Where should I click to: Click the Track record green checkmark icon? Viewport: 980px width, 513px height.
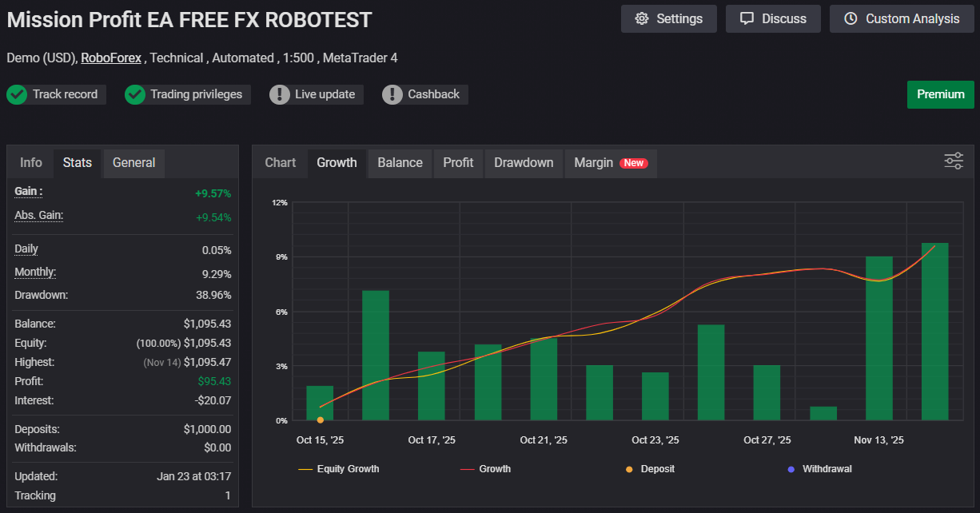tap(17, 94)
